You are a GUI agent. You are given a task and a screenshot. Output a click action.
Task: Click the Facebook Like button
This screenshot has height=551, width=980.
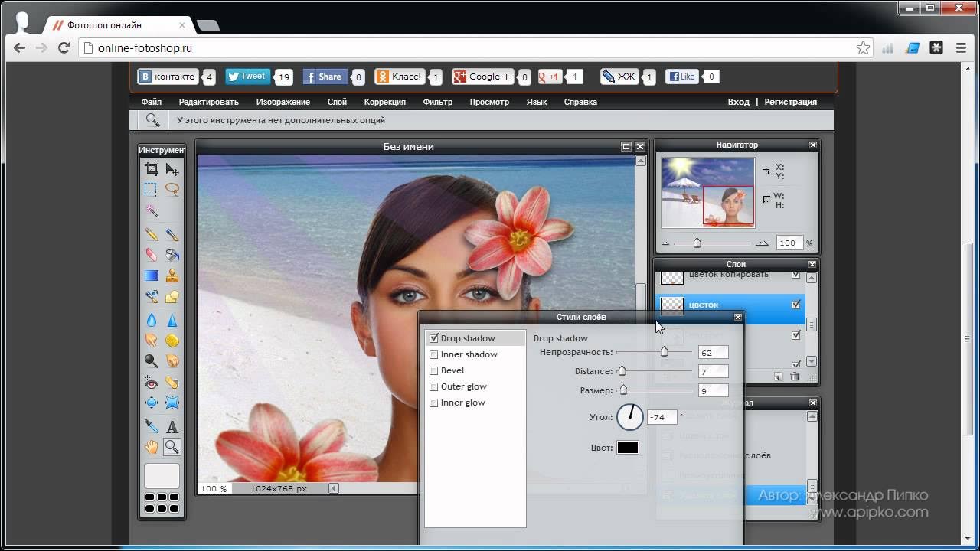682,77
